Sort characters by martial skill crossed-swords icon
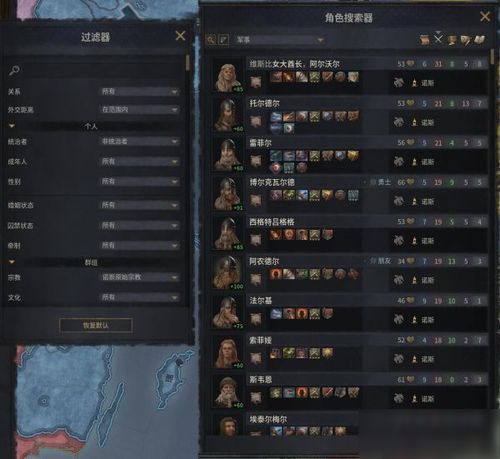 438,39
